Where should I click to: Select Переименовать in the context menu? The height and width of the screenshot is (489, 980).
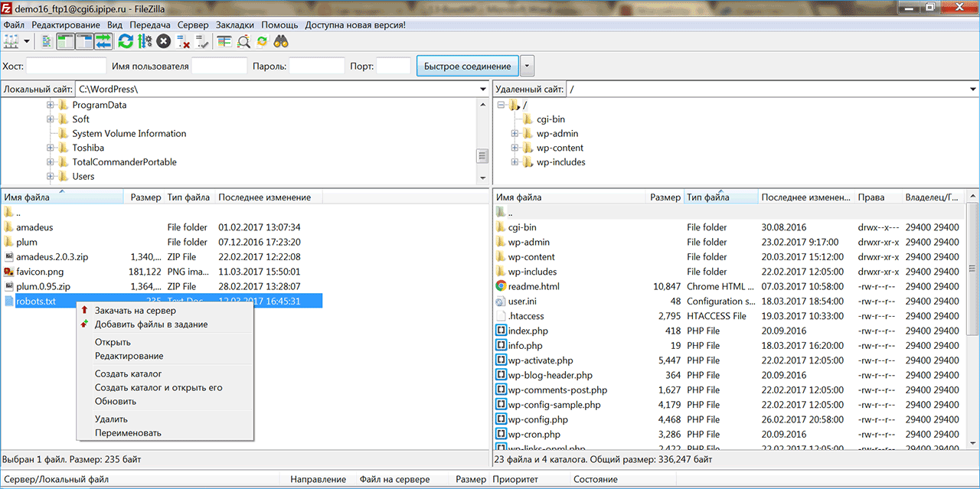tap(128, 433)
